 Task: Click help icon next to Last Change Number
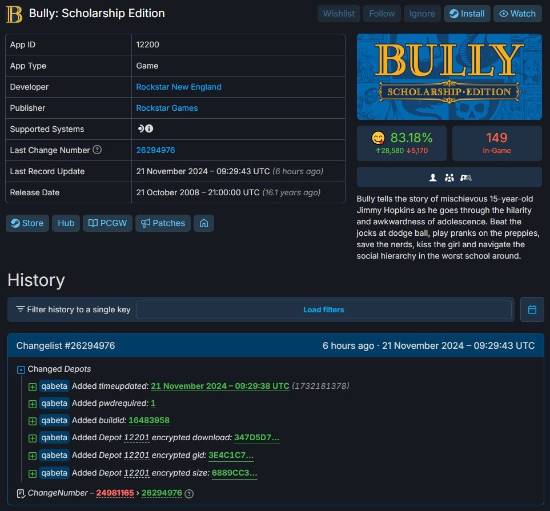tap(97, 150)
